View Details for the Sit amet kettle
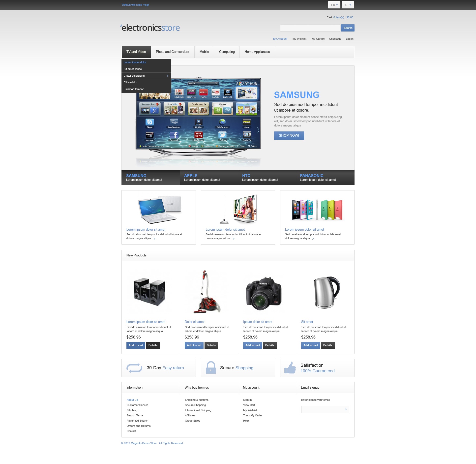The width and height of the screenshot is (476, 464). coord(328,346)
